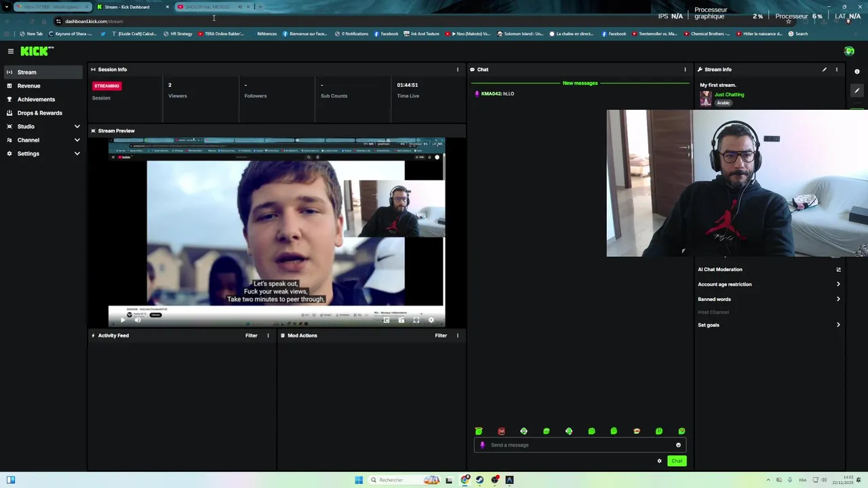Show hidden system tray icons
Viewport: 868px width, 488px height.
tap(768, 480)
